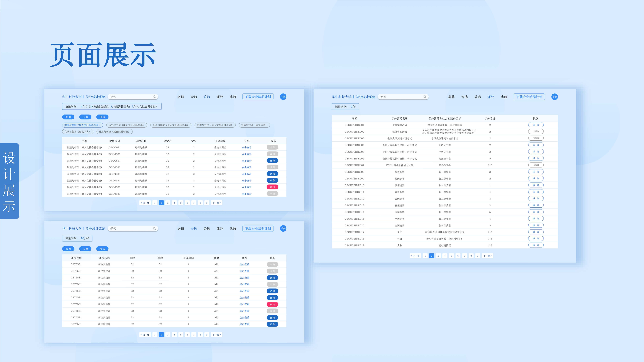
Task: Go to page 9 in the 专选学分 page pagination
Action: (207, 334)
